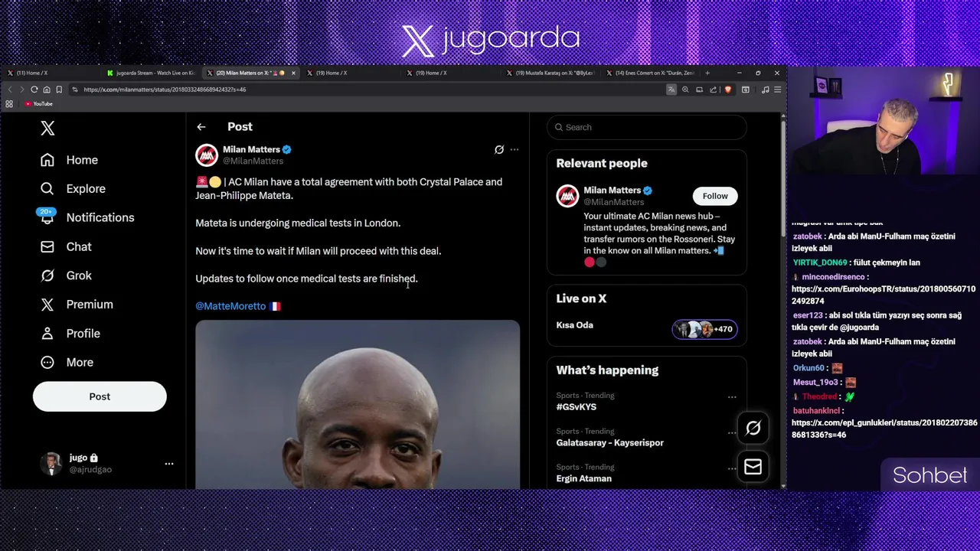Screen dimensions: 980x551
Task: Click the URL address bar
Action: 367,90
